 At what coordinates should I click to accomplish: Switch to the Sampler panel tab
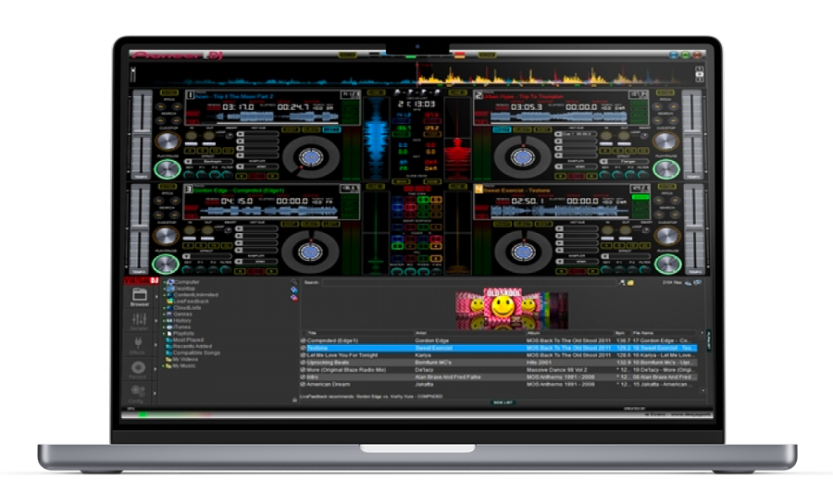coord(139,321)
